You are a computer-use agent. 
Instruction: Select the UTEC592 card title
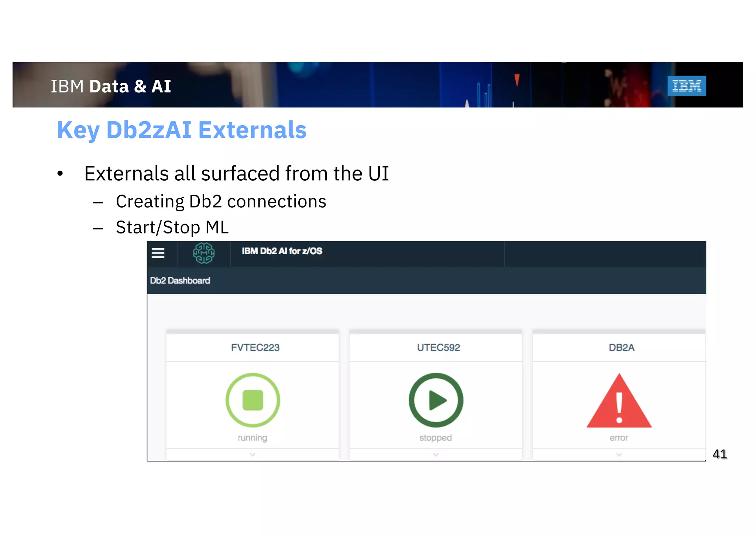point(439,347)
